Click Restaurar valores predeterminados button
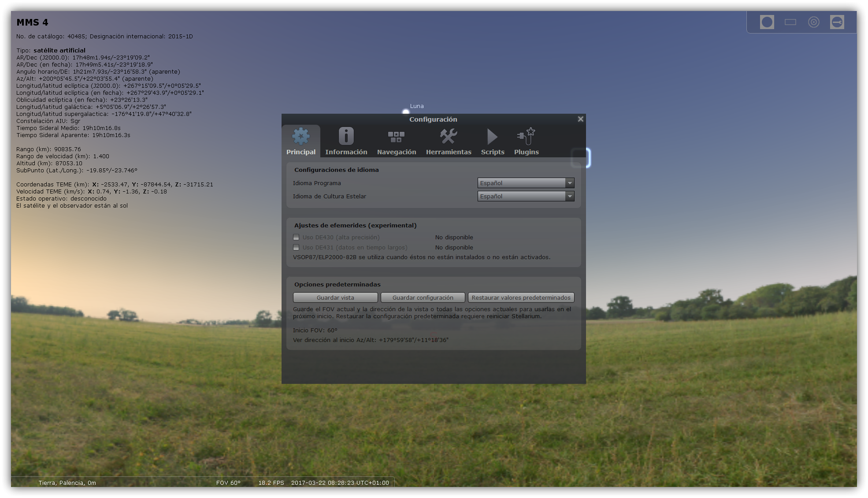Viewport: 868px width, 498px height. [521, 297]
